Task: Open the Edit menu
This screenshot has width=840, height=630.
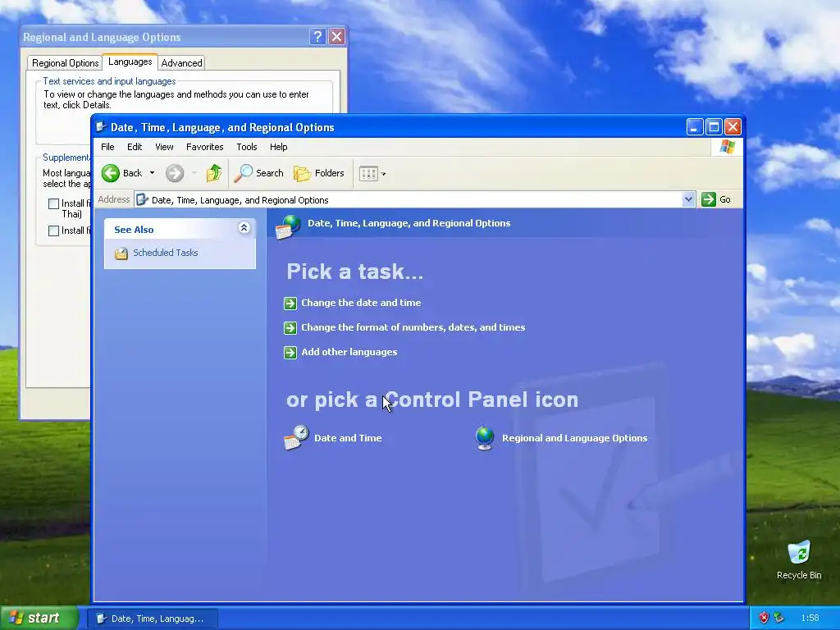Action: click(135, 147)
